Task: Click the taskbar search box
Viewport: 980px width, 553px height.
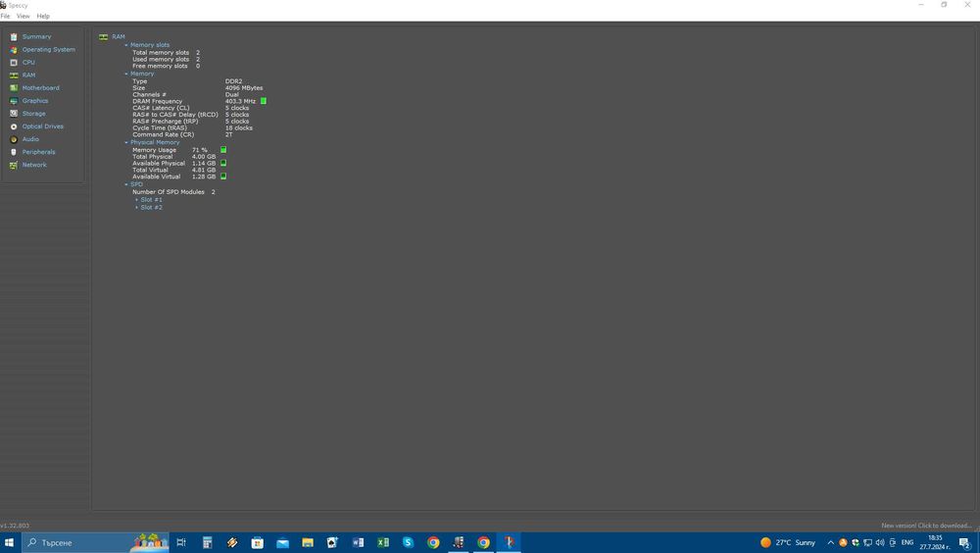Action: pyautogui.click(x=96, y=542)
